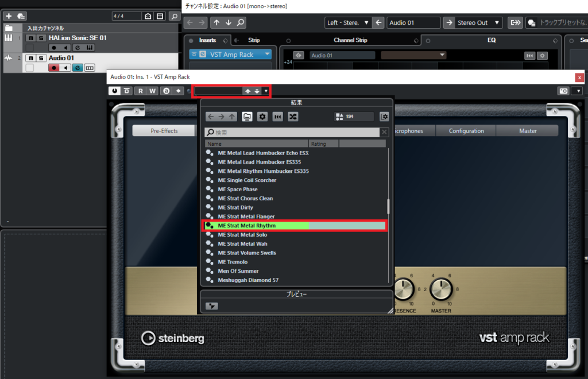Mute the HALion Sonic SE 01 track
This screenshot has width=588, height=379.
31,38
